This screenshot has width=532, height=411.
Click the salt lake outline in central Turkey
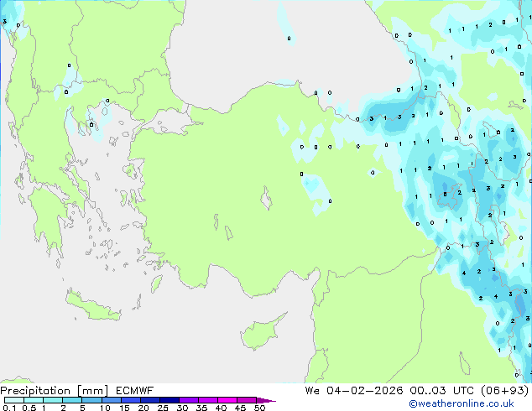coord(266,198)
